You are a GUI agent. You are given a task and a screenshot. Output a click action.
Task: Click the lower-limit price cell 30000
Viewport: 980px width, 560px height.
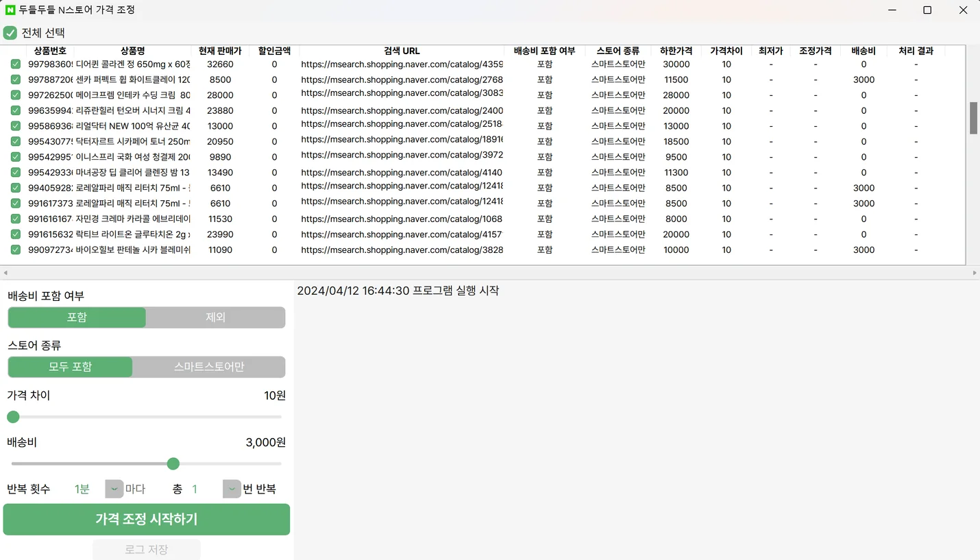(x=676, y=64)
